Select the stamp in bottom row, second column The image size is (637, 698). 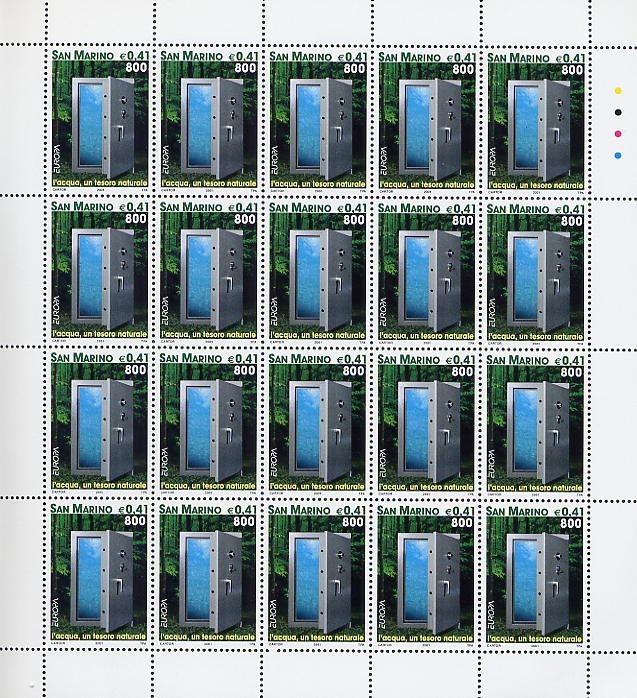pos(207,574)
